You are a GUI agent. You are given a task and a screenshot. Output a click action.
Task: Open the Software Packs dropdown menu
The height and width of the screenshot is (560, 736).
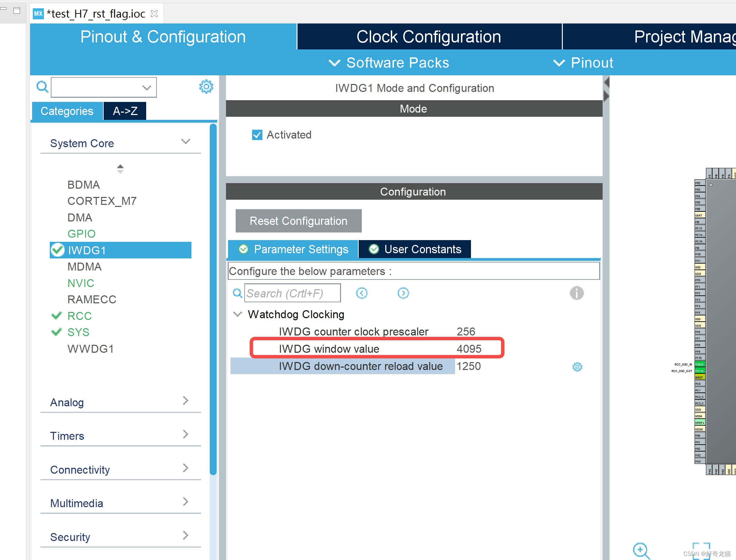click(x=389, y=63)
